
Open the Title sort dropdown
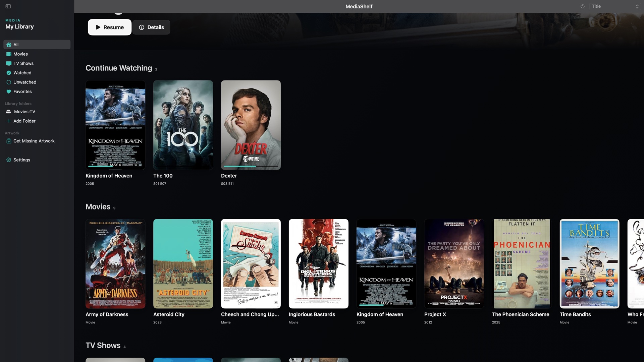click(615, 6)
